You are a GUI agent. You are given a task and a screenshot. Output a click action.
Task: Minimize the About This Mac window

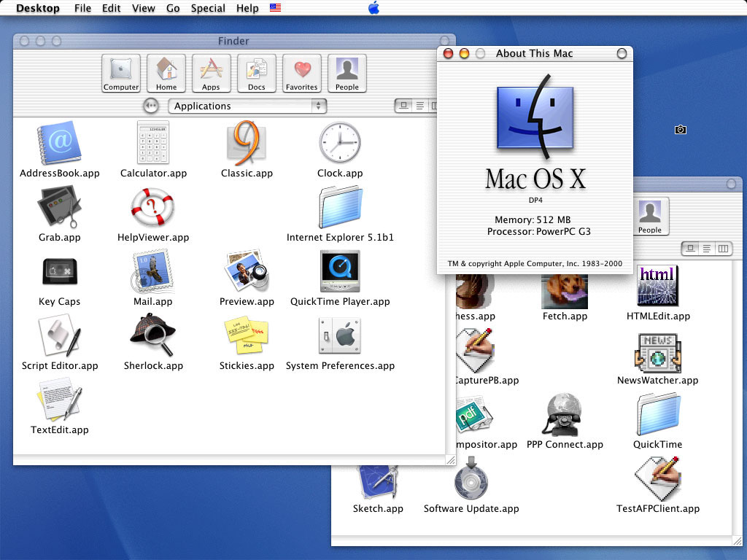point(464,53)
